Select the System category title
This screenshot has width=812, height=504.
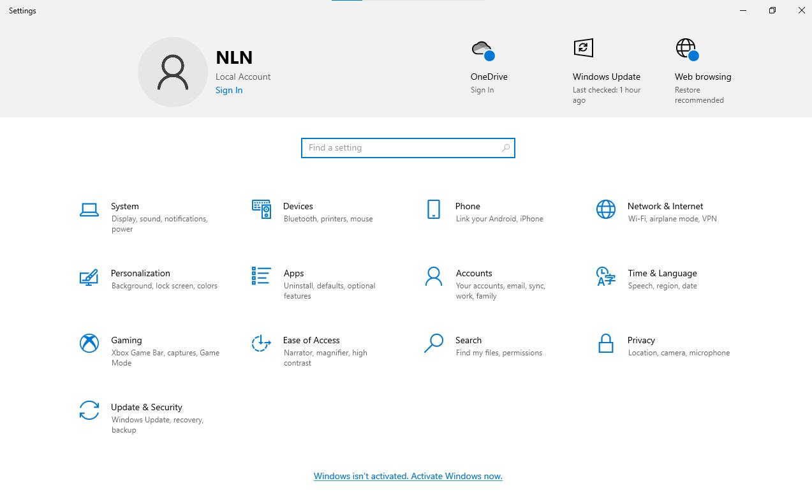point(125,206)
